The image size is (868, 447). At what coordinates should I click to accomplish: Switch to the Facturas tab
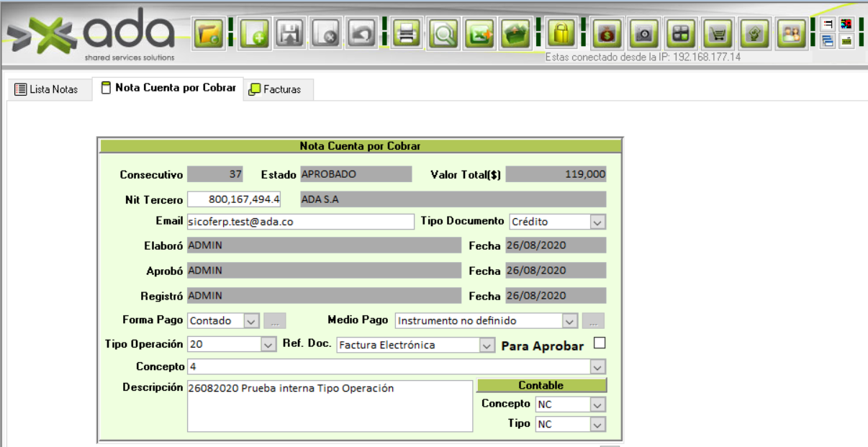pyautogui.click(x=275, y=90)
